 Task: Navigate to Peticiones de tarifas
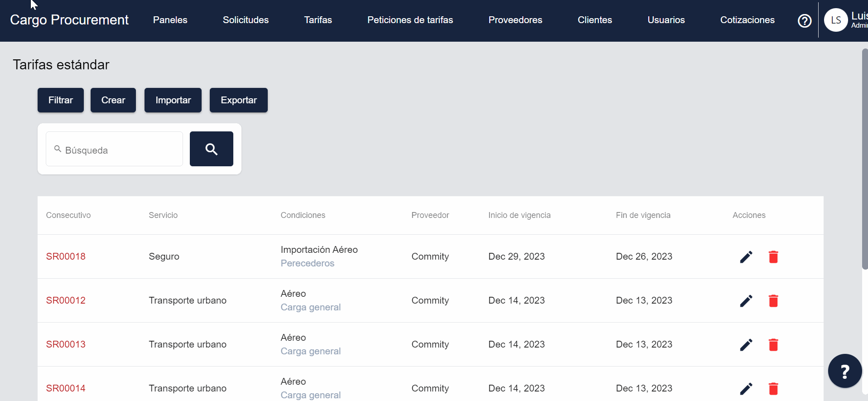[410, 20]
